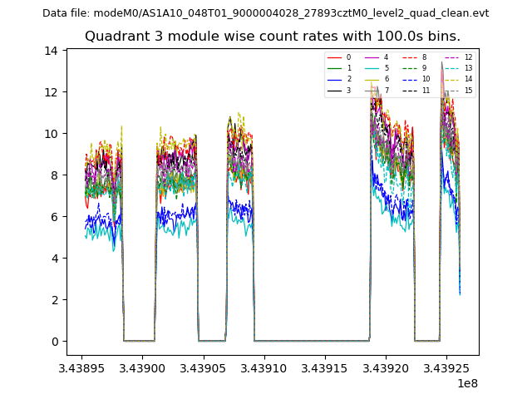
Task: Click the dashed cyan legend line for module 13
Action: point(450,68)
